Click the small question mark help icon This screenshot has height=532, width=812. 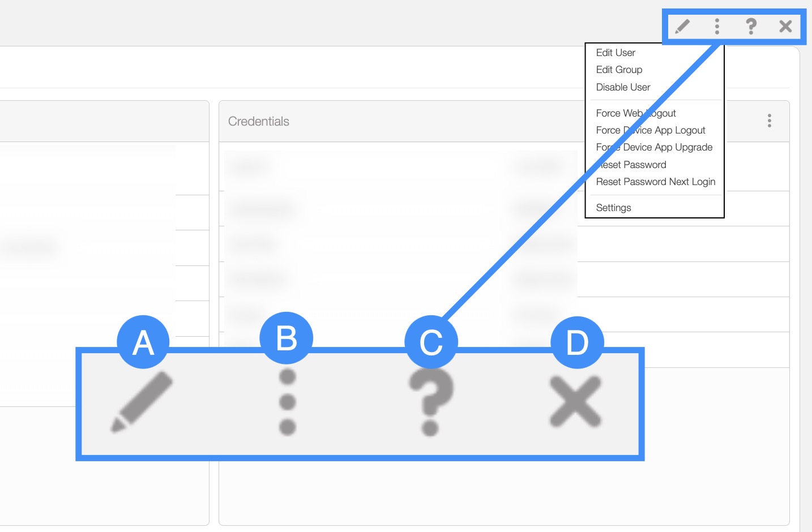coord(751,26)
